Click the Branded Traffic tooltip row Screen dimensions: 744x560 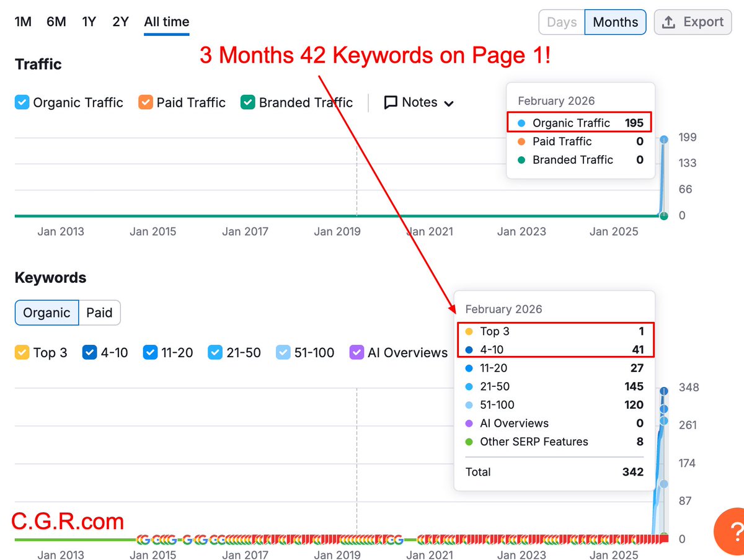pos(581,160)
